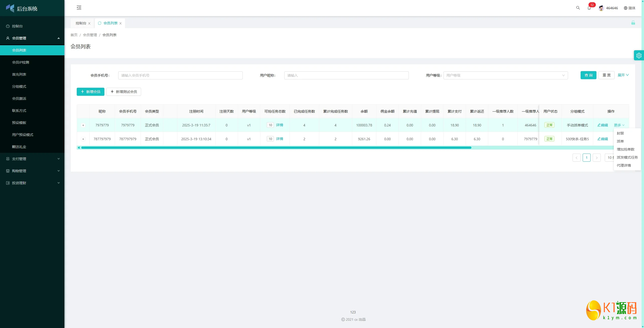644x328 pixels.
Task: Click the sidebar collapse menu icon
Action: tap(79, 8)
